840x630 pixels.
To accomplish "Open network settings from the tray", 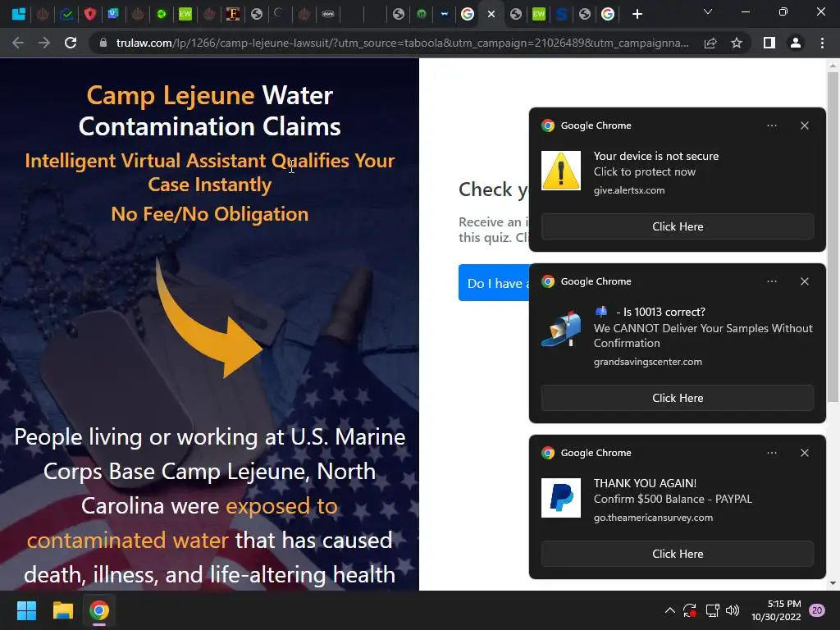I will tap(712, 610).
